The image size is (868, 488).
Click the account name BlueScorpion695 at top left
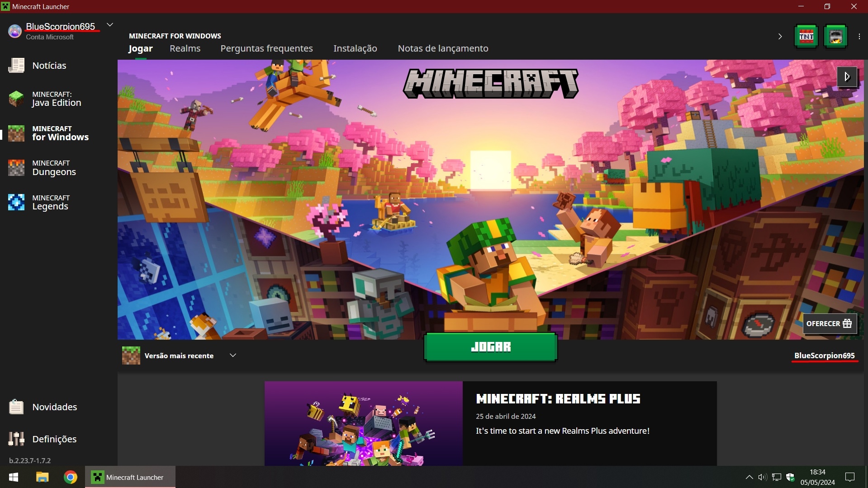(x=60, y=26)
